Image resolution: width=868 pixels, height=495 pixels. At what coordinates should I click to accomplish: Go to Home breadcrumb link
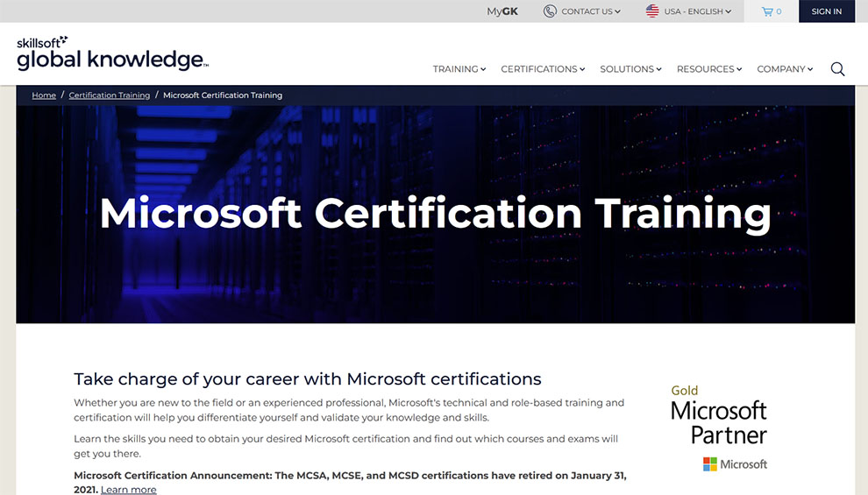[44, 95]
